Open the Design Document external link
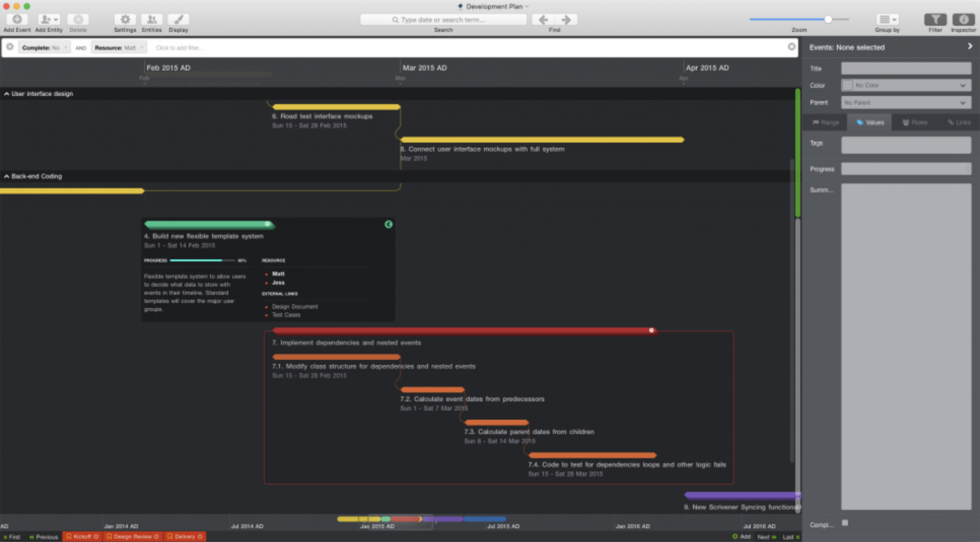Screen dimensions: 980x542 point(295,307)
